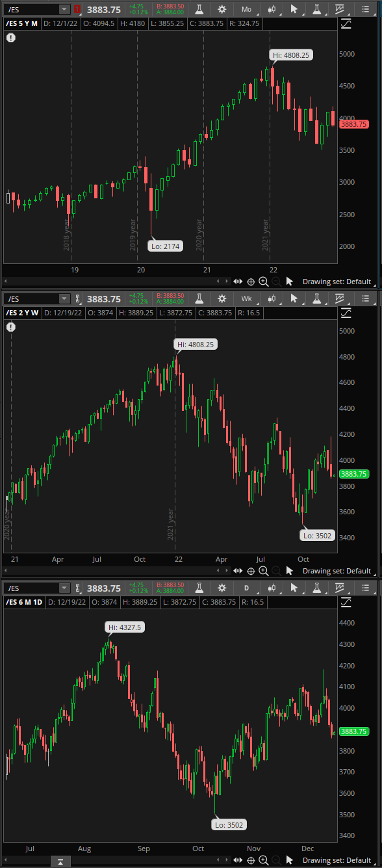
Task: Click zoom in magnifier below weekly chart
Action: pyautogui.click(x=263, y=571)
